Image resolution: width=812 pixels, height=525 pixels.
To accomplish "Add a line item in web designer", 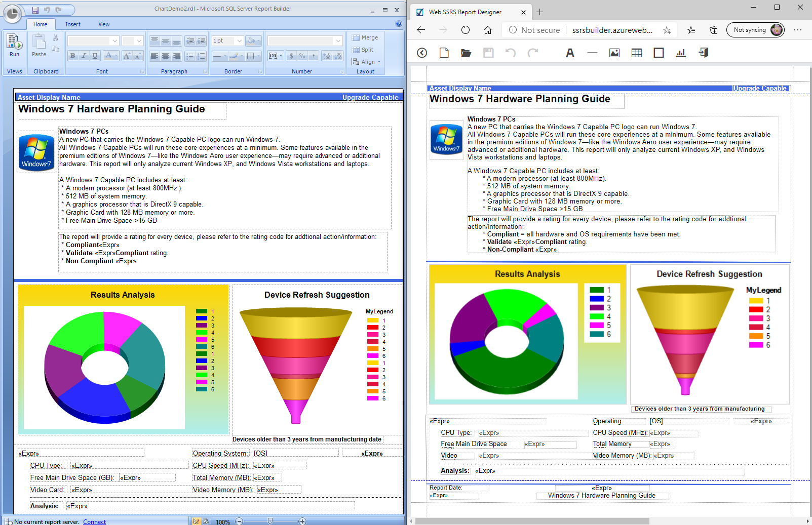I will pos(592,53).
